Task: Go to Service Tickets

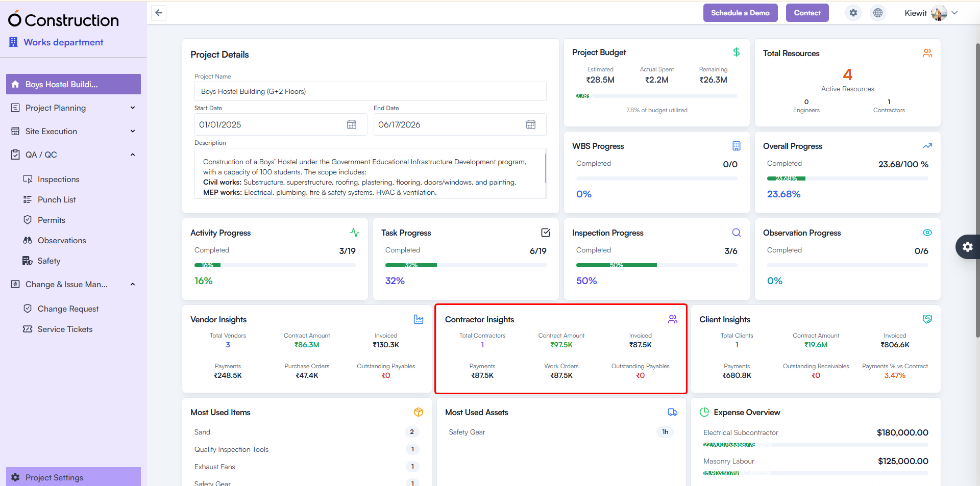Action: [64, 329]
